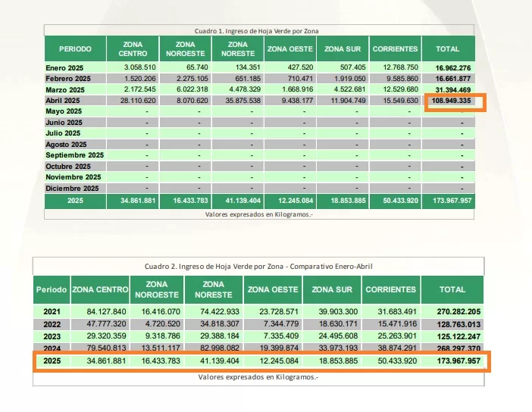Click the PERIODO header in Cuadro 1
The height and width of the screenshot is (412, 532).
(x=75, y=49)
